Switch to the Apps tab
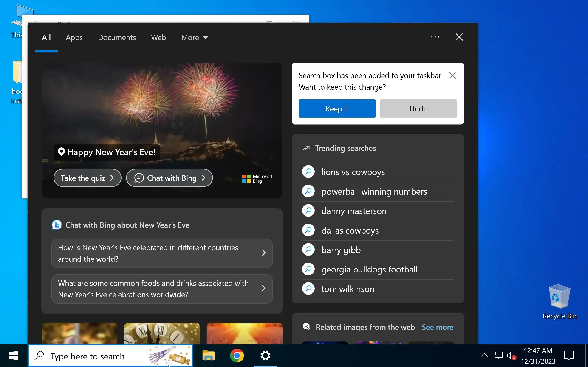The height and width of the screenshot is (367, 588). point(74,37)
